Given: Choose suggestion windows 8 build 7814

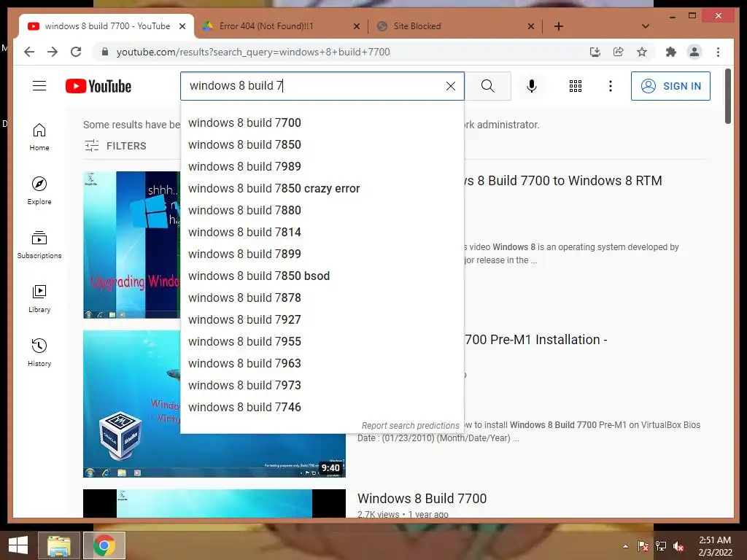Looking at the screenshot, I should [322, 233].
